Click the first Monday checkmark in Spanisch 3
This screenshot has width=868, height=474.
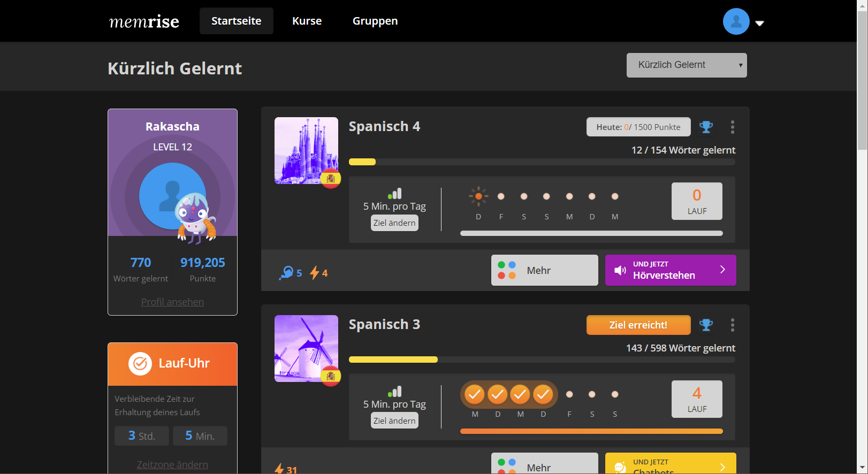point(474,395)
